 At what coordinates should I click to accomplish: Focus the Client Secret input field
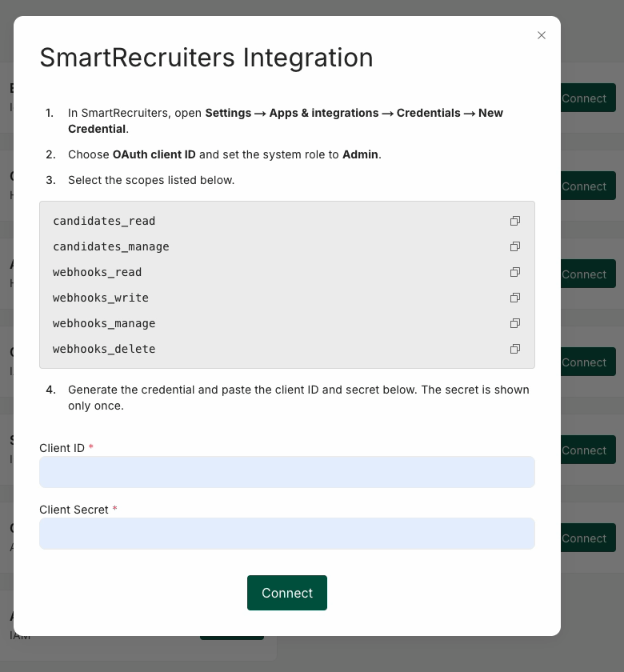[x=287, y=534]
